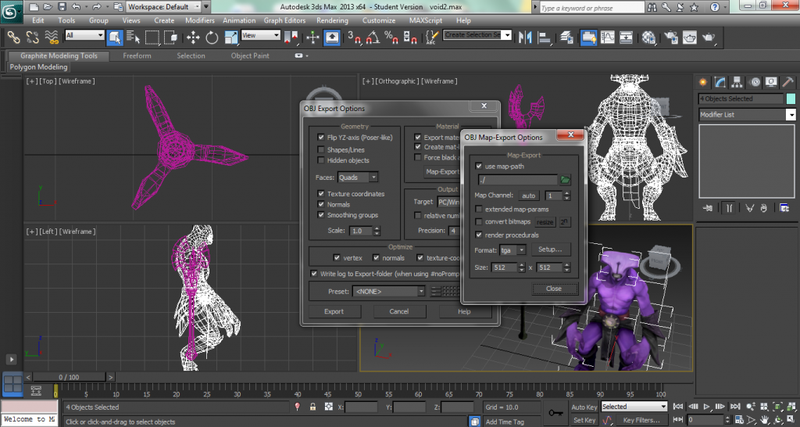Viewport: 800px width, 427px height.
Task: Open the Layer Manager
Action: 567,37
